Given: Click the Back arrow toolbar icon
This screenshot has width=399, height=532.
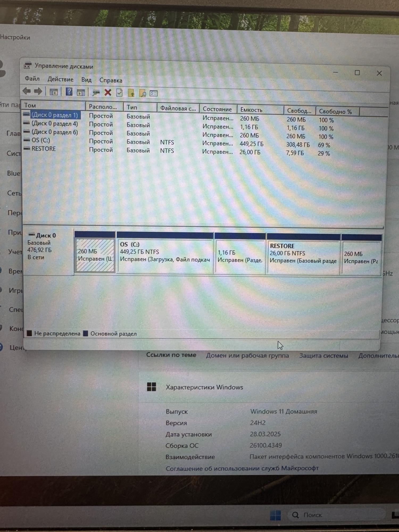Looking at the screenshot, I should [x=27, y=91].
